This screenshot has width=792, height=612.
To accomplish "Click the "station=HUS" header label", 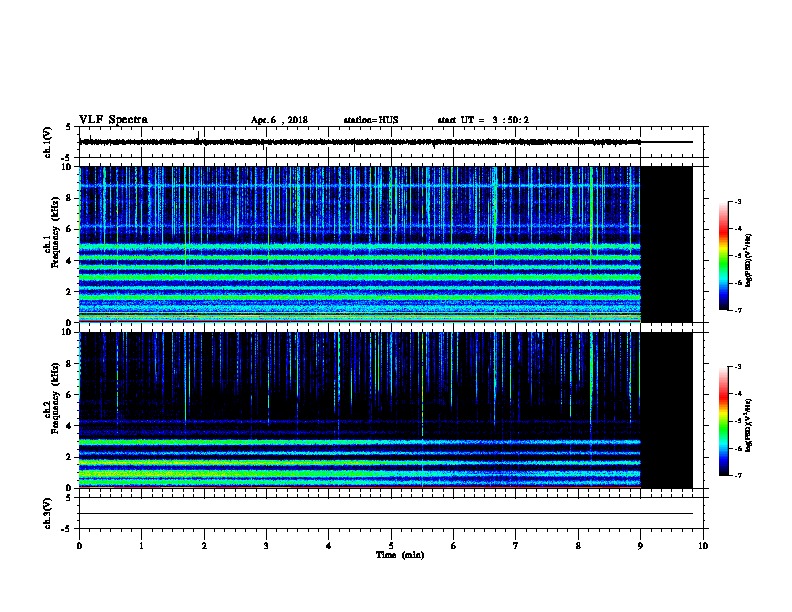I will point(371,120).
